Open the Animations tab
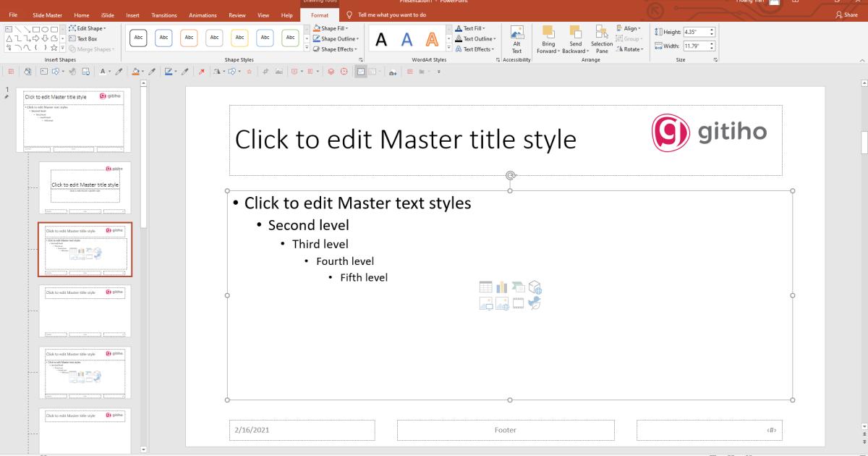Screen dimensions: 868x456 (x=203, y=14)
